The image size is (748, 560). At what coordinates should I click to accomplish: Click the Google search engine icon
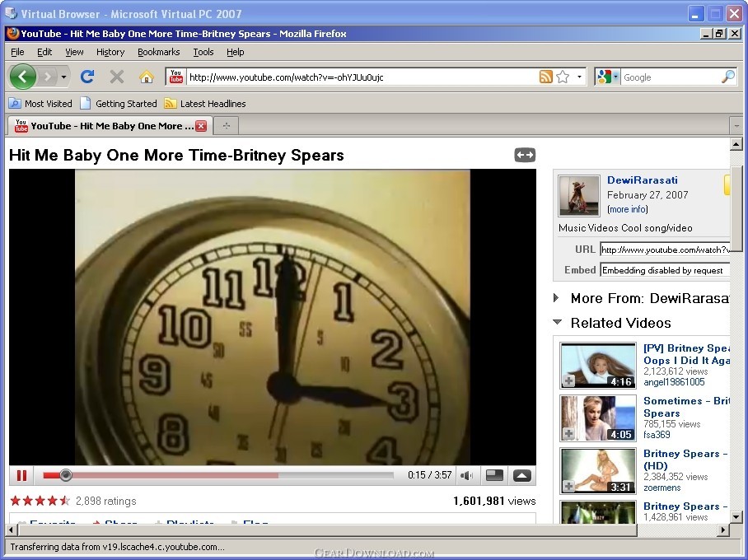click(x=604, y=77)
